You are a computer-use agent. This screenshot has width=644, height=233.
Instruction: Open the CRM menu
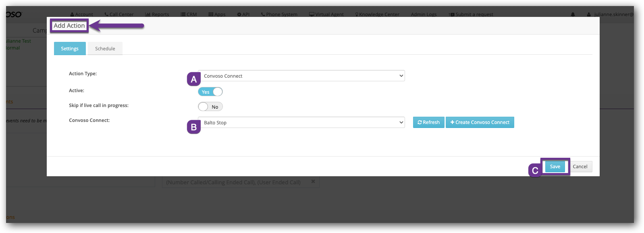189,14
